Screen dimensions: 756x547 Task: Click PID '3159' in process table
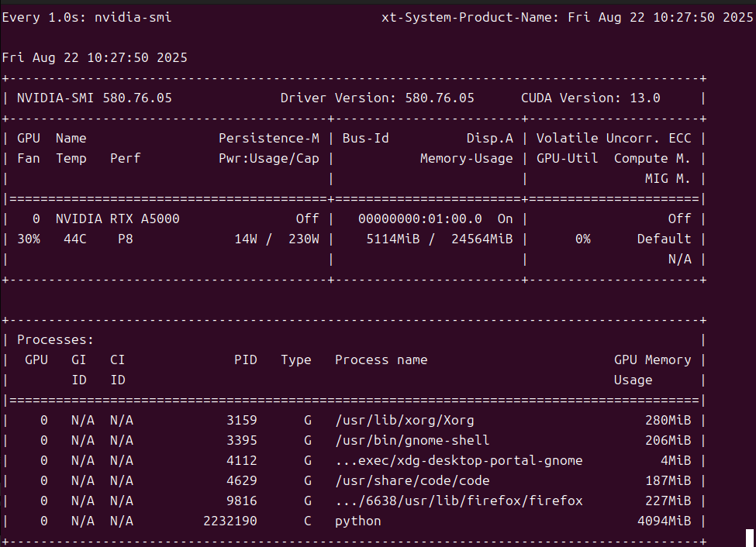[x=242, y=420]
